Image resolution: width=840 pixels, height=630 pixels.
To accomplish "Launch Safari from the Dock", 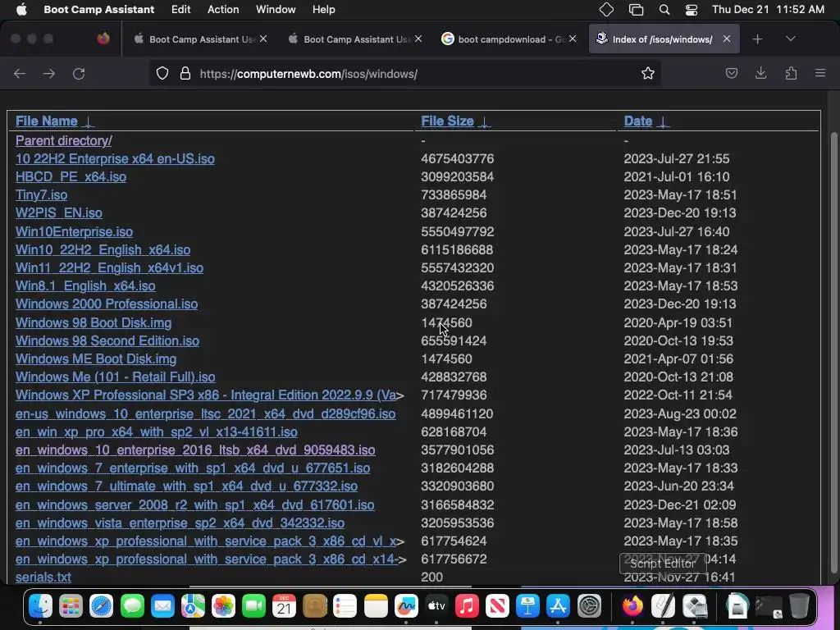I will (x=101, y=606).
